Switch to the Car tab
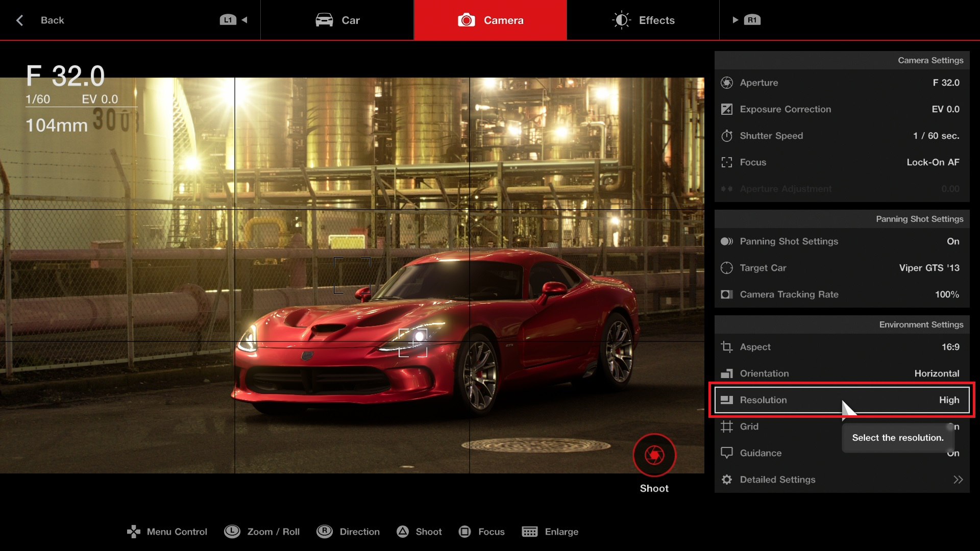This screenshot has width=980, height=551. click(337, 20)
